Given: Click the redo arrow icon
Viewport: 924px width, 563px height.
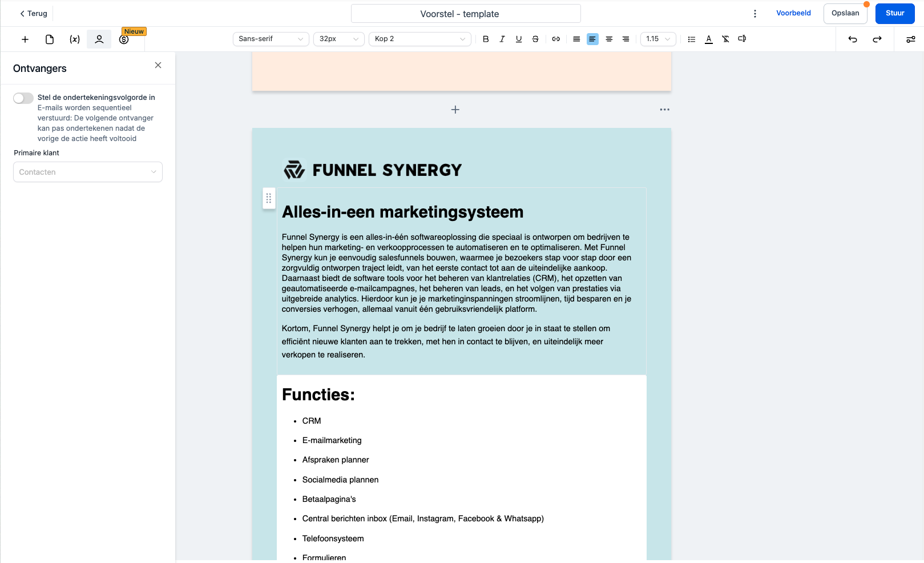Looking at the screenshot, I should (877, 39).
